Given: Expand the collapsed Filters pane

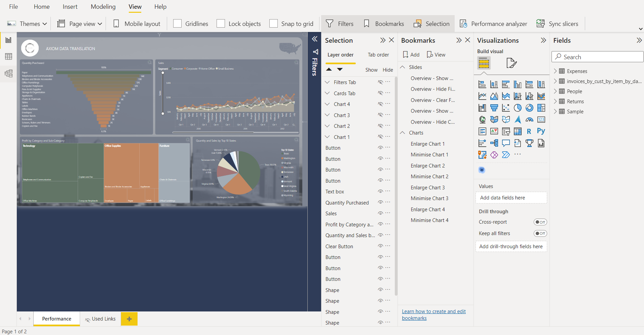Looking at the screenshot, I should [314, 39].
